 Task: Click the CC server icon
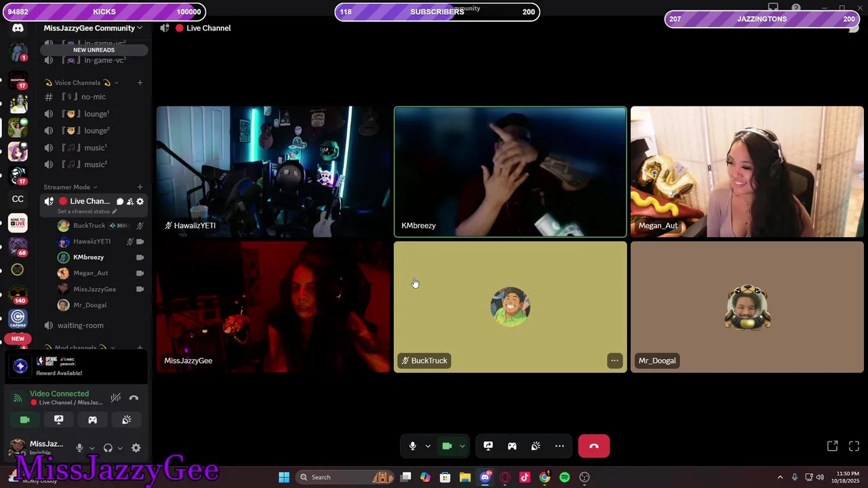[18, 199]
